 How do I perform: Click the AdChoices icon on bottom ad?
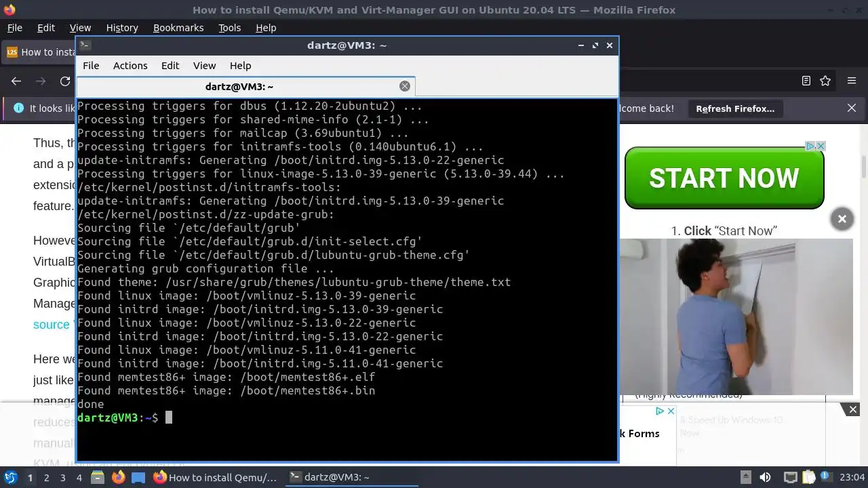pyautogui.click(x=660, y=411)
